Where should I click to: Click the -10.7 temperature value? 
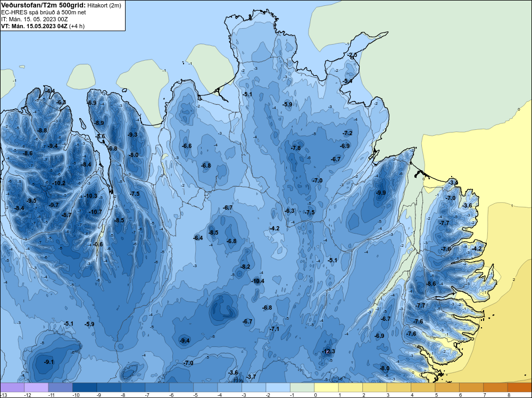click(95, 212)
